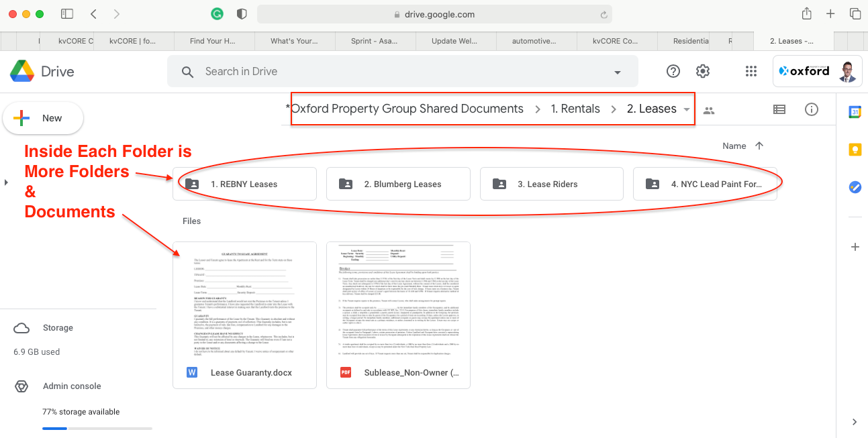Open the 4. NYC Lead Paint folder

pos(705,184)
